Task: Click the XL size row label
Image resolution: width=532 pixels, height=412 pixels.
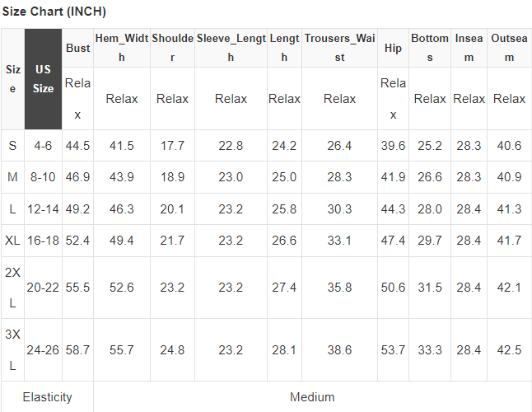Action: click(x=12, y=241)
